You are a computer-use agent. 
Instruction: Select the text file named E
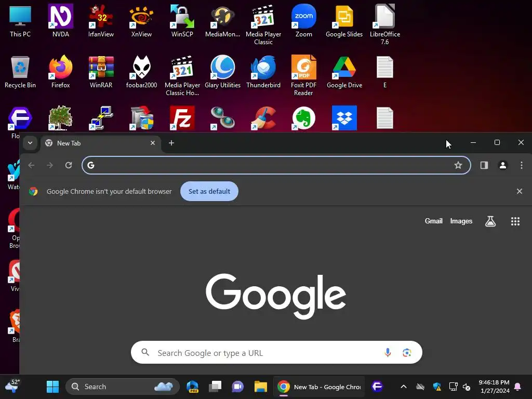point(385,72)
